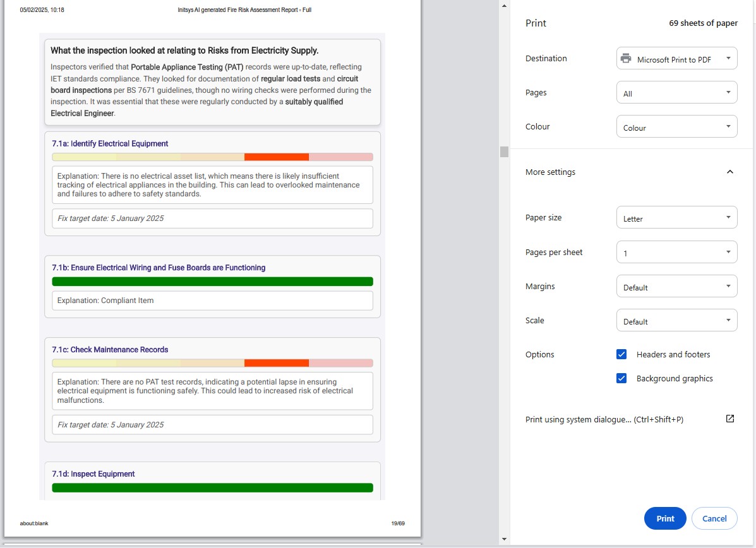This screenshot has height=548, width=756.
Task: Open the Pages dropdown set to All
Action: pos(676,93)
